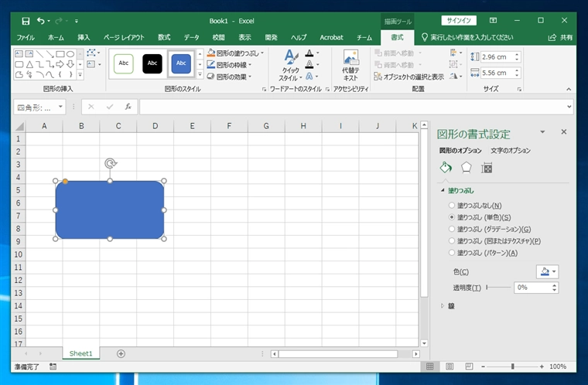Select 塗りつぶしなし radio option

[x=453, y=205]
